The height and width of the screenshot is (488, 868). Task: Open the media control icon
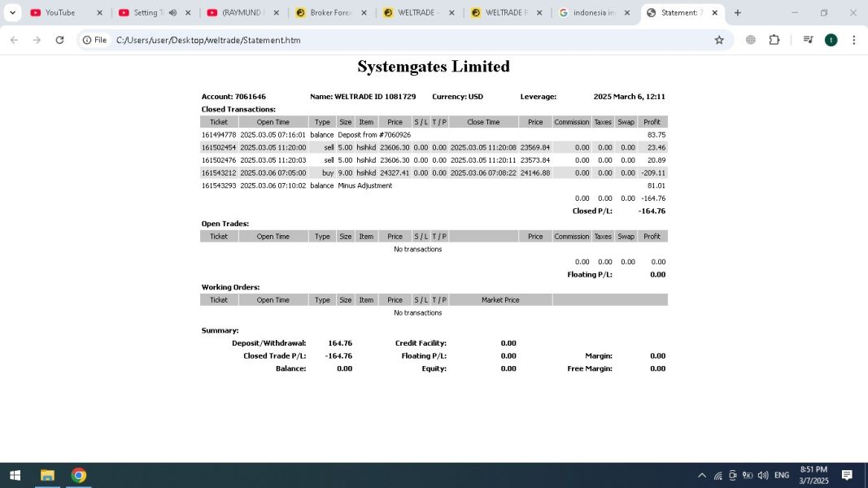coord(809,40)
